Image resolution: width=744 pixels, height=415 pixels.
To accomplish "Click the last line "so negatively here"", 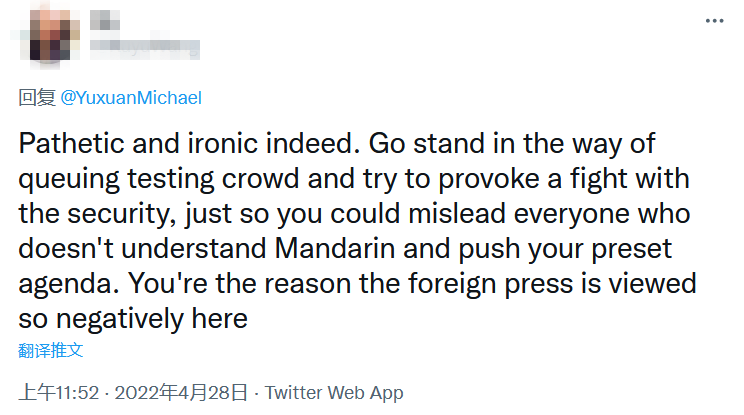I will (132, 318).
